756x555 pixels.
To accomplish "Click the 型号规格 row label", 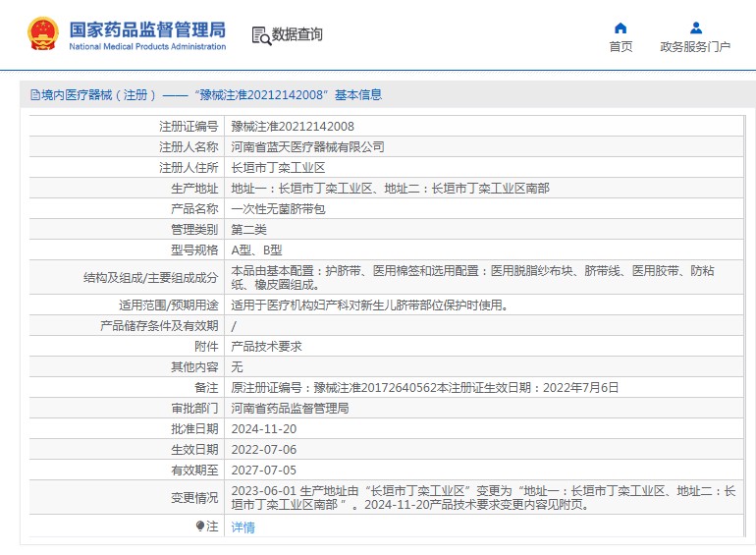I will pos(194,250).
